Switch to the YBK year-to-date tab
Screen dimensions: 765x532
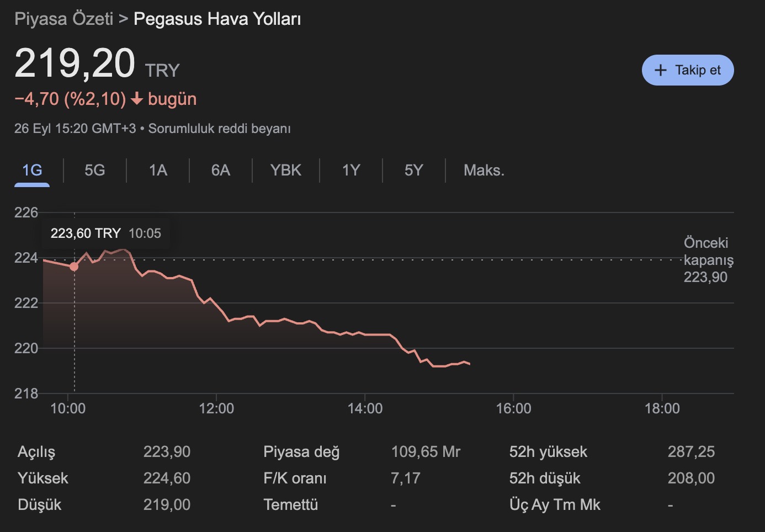(286, 170)
